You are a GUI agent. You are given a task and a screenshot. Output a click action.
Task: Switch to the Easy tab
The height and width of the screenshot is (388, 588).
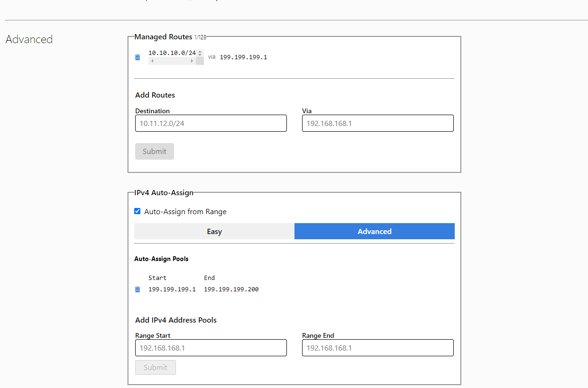[214, 231]
